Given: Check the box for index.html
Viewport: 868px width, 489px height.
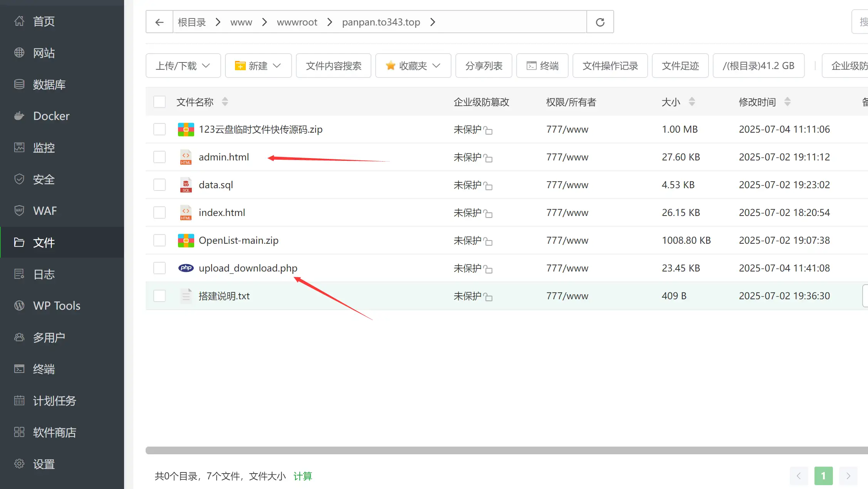Looking at the screenshot, I should click(159, 212).
